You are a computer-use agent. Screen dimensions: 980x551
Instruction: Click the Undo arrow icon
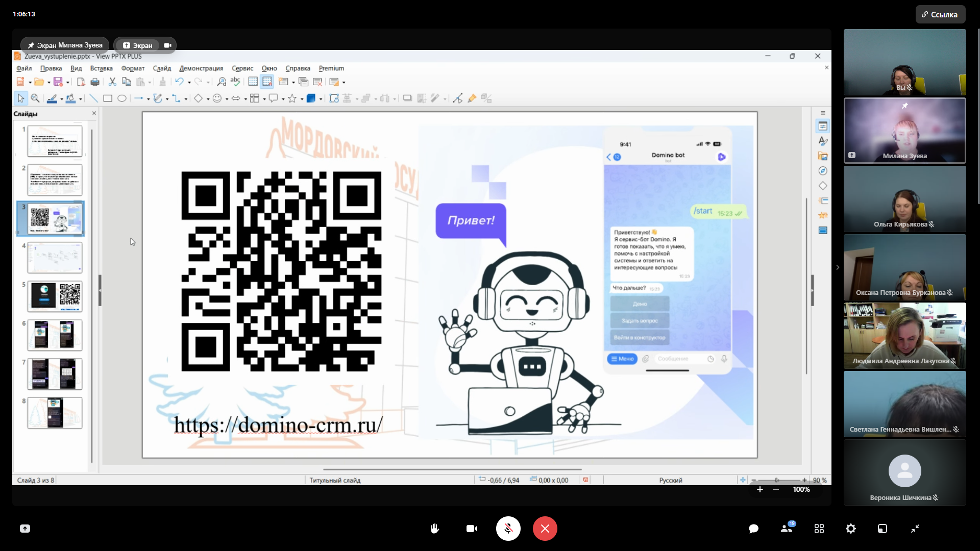[x=179, y=82]
